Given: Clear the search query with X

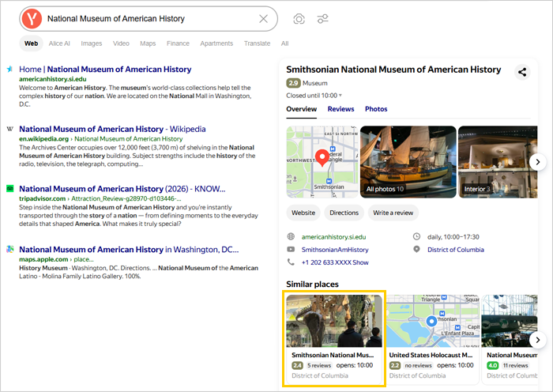Looking at the screenshot, I should click(x=263, y=19).
